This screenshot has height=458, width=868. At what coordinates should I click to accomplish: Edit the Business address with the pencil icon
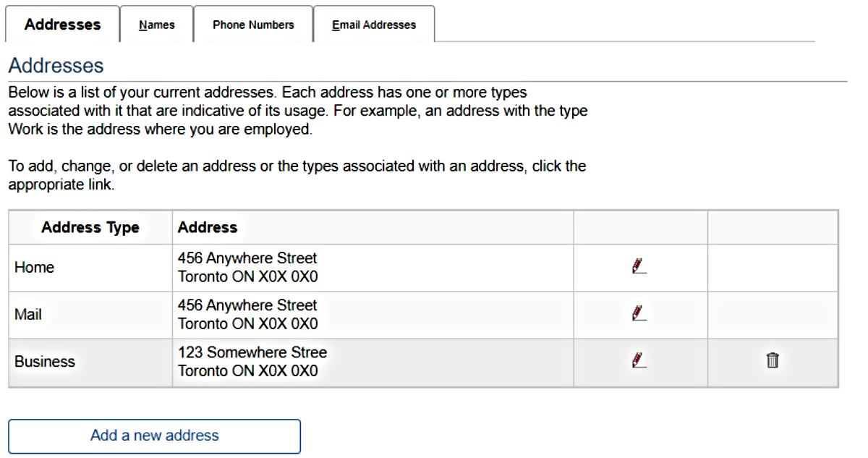[x=639, y=361]
